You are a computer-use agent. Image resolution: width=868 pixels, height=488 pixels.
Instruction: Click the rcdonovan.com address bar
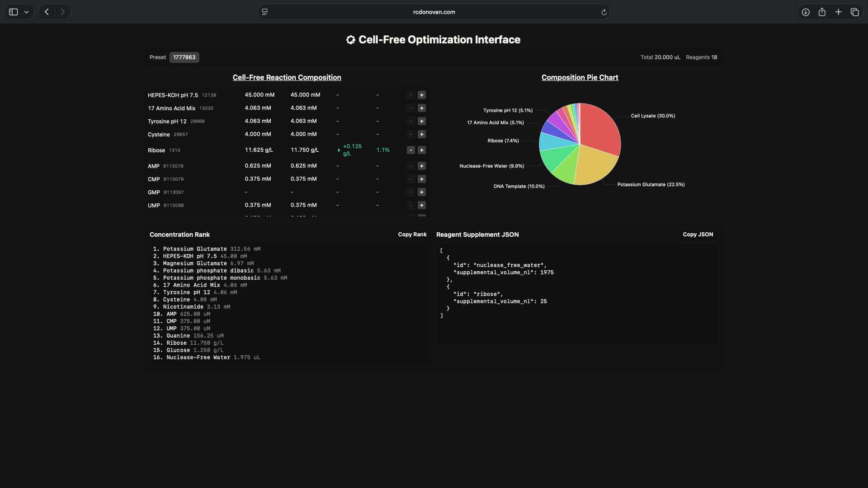pos(434,12)
